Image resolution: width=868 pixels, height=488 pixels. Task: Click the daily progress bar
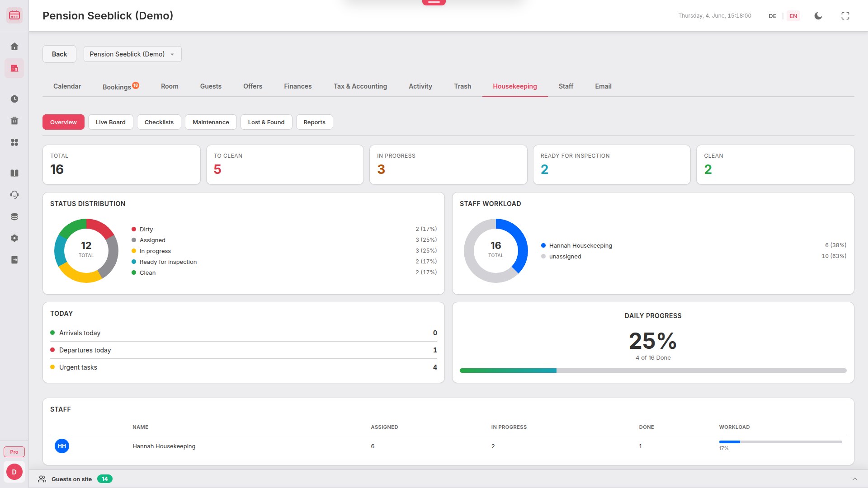653,371
